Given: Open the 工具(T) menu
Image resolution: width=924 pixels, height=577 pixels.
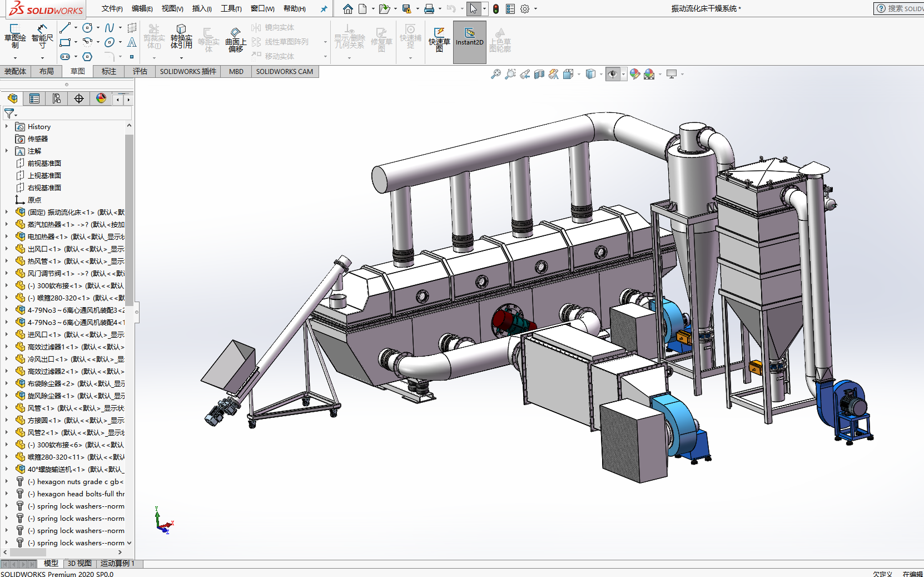Looking at the screenshot, I should 231,8.
